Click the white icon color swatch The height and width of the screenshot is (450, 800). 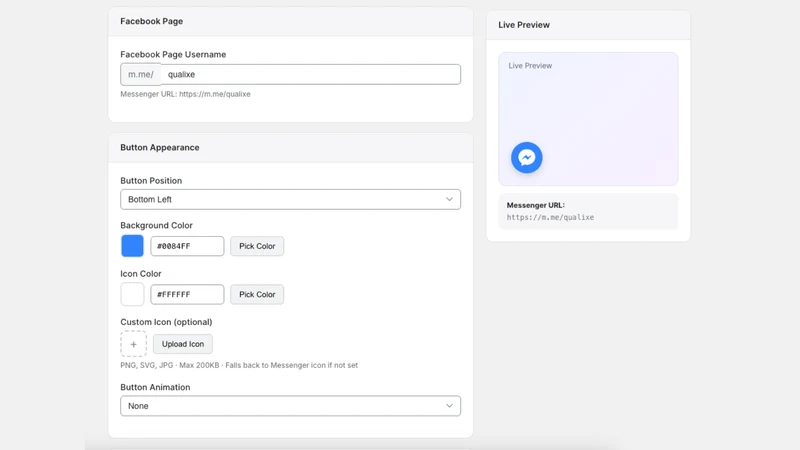[132, 294]
